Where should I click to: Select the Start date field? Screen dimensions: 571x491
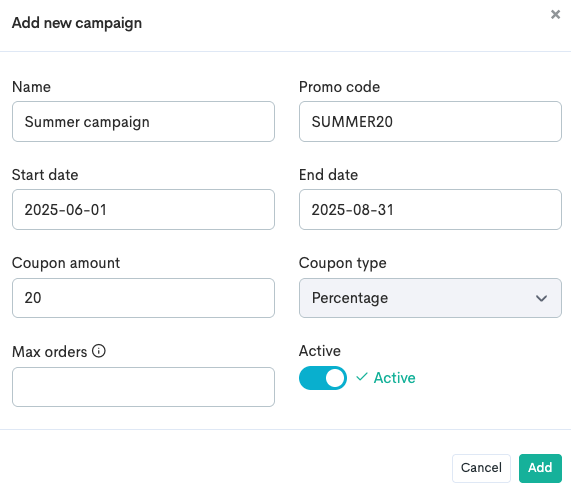tap(143, 209)
